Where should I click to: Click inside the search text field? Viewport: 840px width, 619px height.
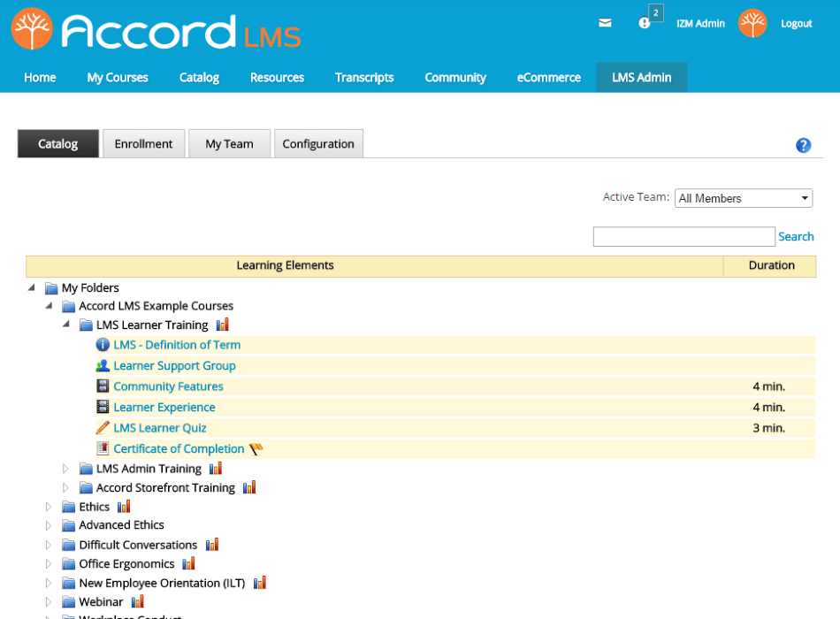[683, 236]
